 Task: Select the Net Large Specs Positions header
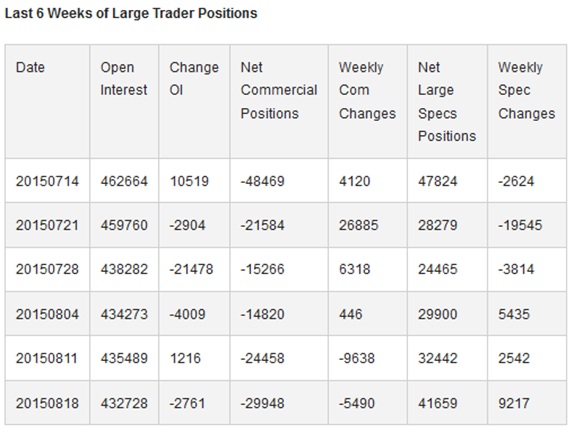click(447, 101)
